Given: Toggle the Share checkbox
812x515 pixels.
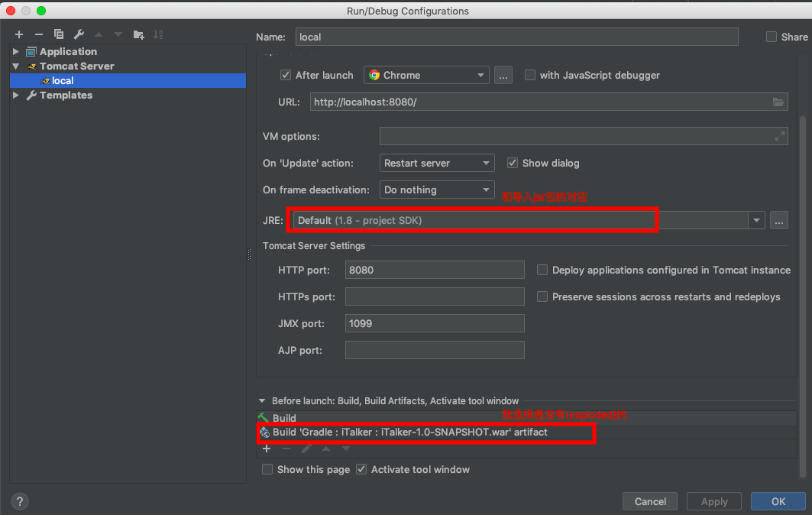Looking at the screenshot, I should (x=771, y=37).
